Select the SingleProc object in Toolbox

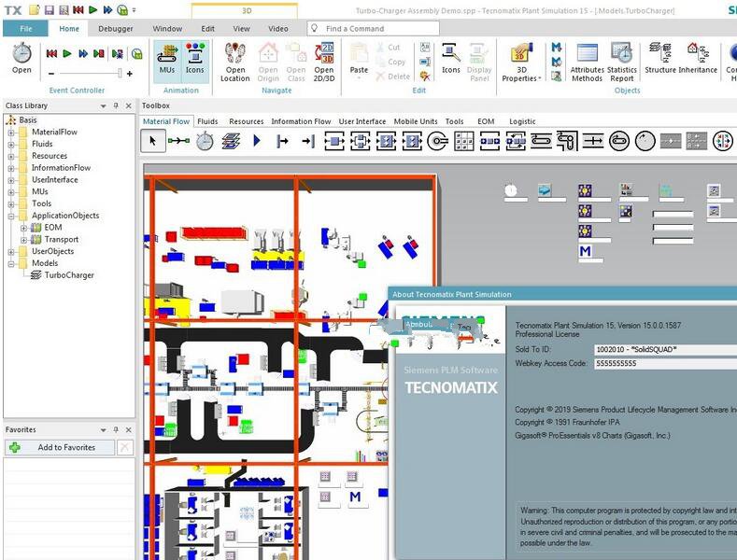tap(334, 141)
